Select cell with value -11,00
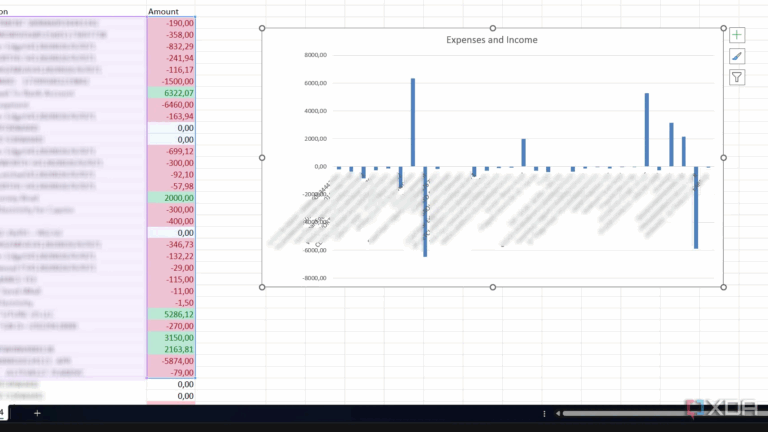Image resolution: width=768 pixels, height=432 pixels. [x=171, y=291]
